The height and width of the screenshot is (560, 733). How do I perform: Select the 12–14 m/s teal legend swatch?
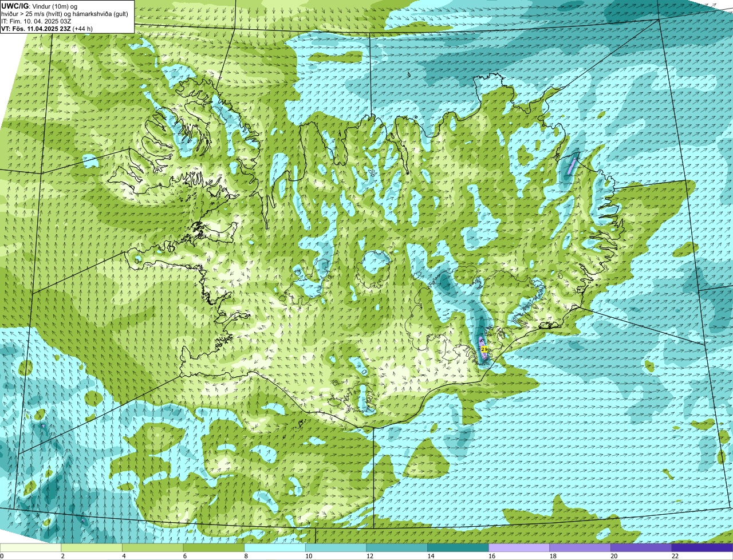pyautogui.click(x=397, y=547)
